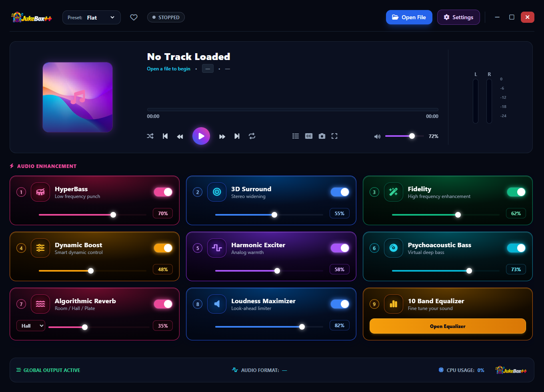The width and height of the screenshot is (544, 392).
Task: Mute audio via speaker icon
Action: [377, 136]
